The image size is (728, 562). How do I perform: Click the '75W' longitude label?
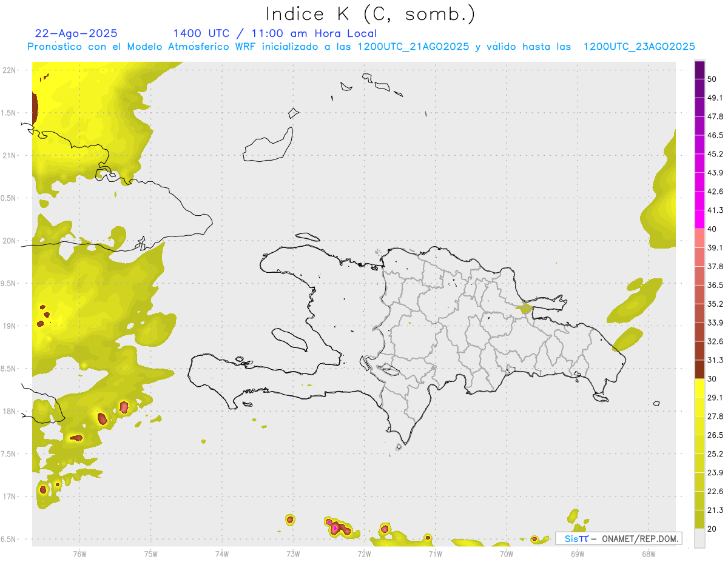coord(151,554)
